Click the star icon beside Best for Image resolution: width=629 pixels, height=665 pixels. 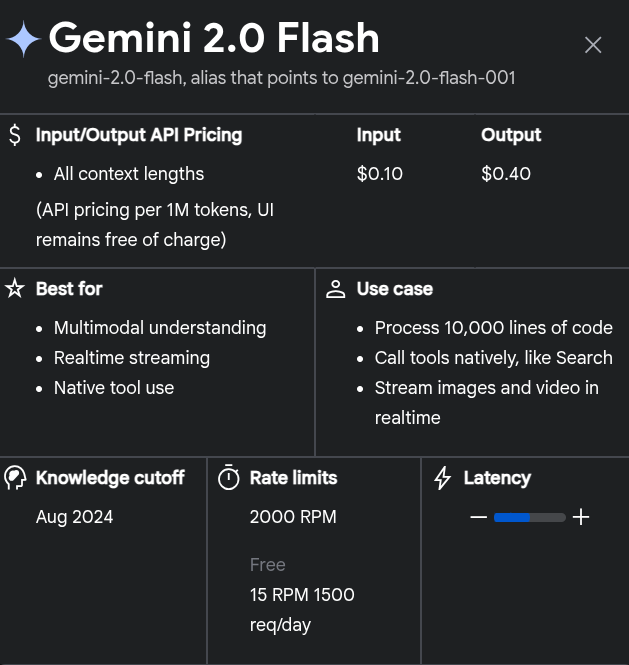(x=14, y=289)
